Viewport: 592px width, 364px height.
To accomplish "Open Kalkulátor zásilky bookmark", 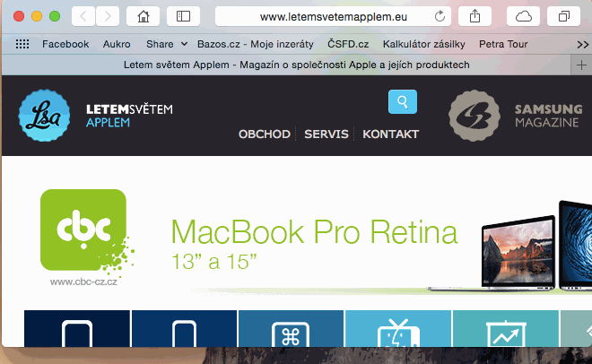I will [x=423, y=44].
